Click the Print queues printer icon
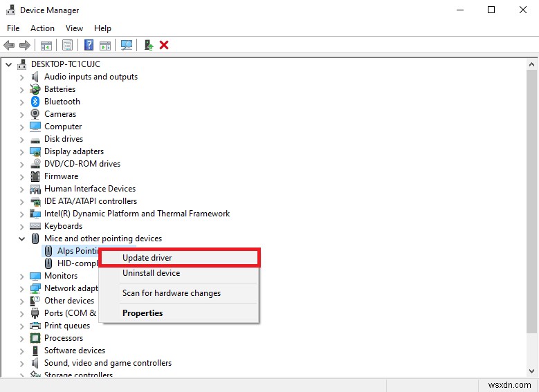Image resolution: width=539 pixels, height=392 pixels. [35, 326]
